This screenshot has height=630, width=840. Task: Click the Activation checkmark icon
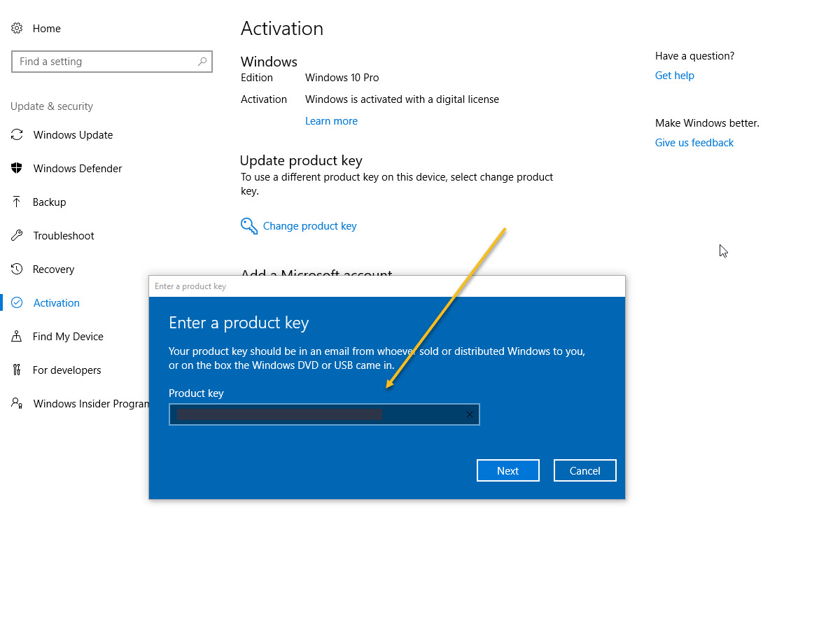[17, 302]
